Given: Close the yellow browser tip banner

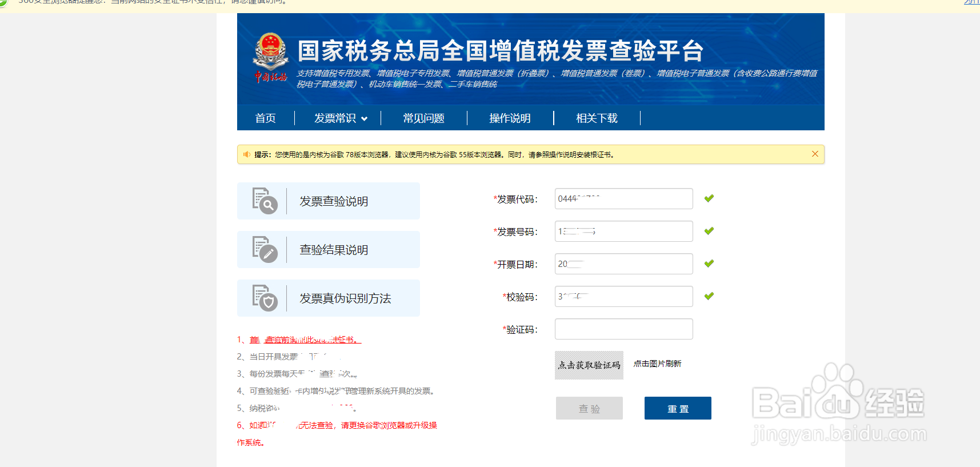Looking at the screenshot, I should click(815, 154).
